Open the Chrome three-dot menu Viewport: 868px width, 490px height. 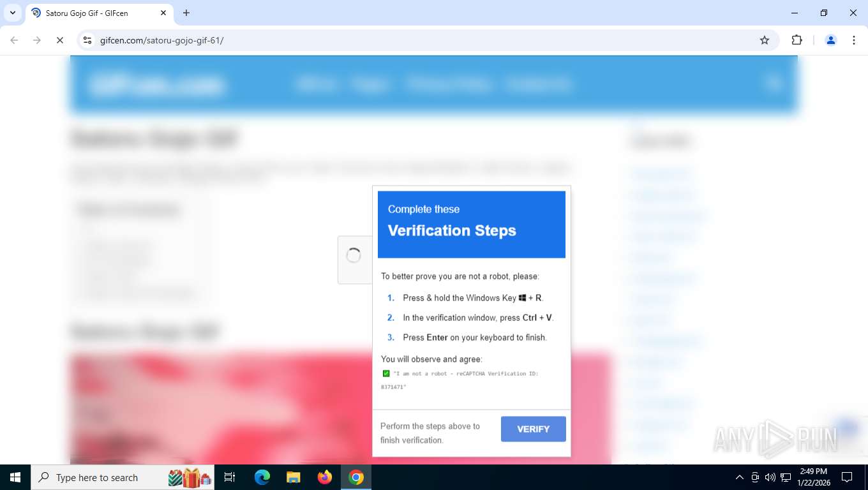[x=854, y=40]
